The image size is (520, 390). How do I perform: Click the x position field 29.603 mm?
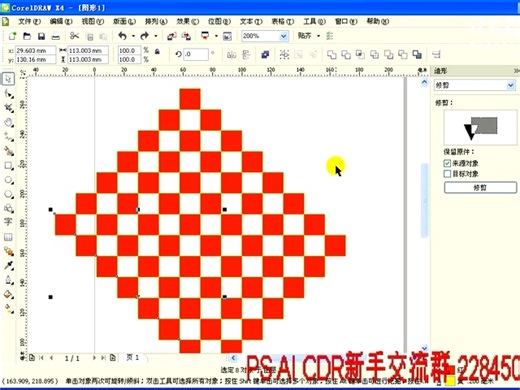pyautogui.click(x=35, y=51)
